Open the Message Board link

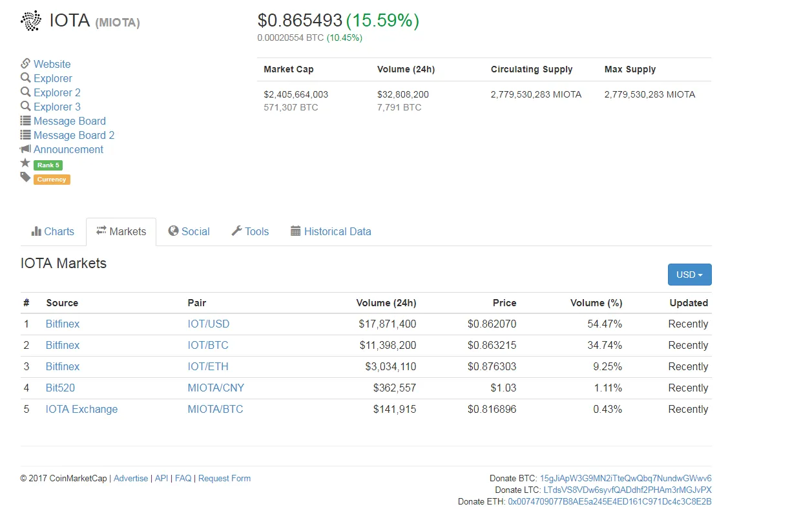(70, 121)
